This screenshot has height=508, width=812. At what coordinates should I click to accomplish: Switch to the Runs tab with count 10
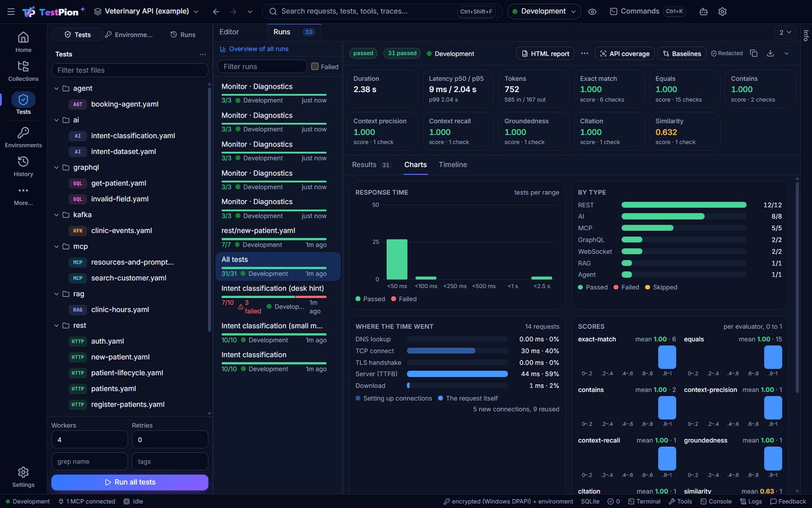(x=294, y=32)
